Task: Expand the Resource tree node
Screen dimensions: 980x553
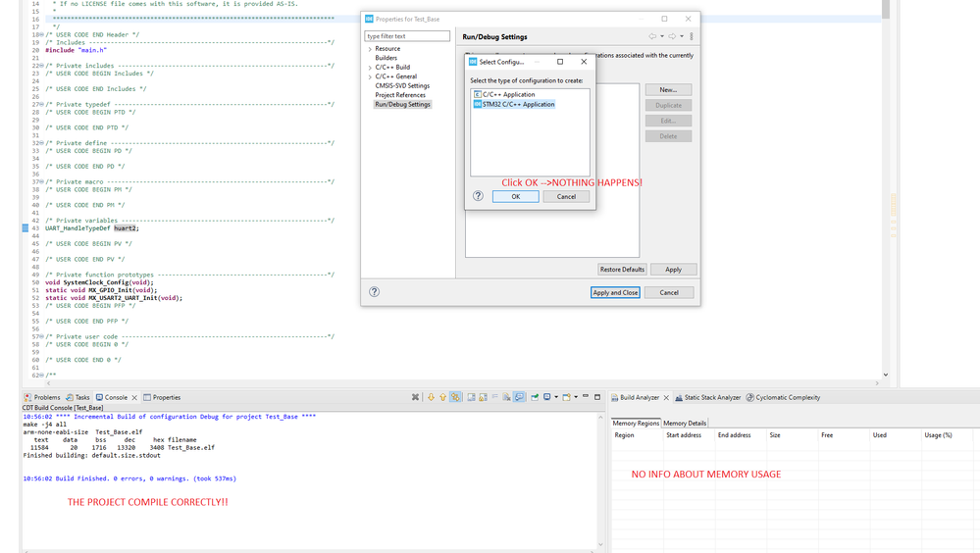Action: click(x=370, y=49)
